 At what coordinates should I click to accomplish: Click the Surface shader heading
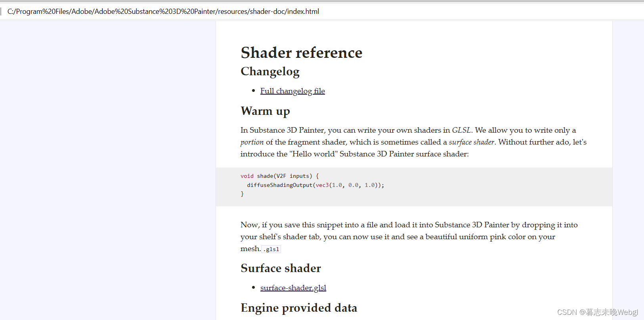[x=281, y=268]
